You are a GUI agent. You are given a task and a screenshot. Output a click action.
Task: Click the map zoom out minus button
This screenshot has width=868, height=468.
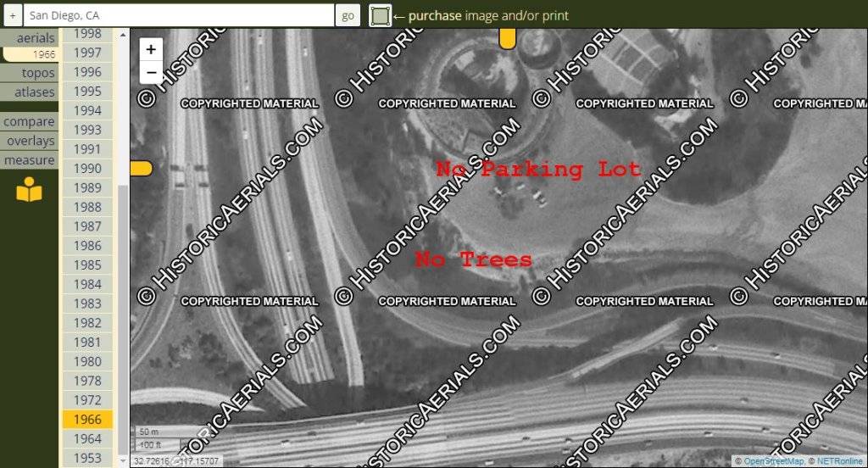coord(151,72)
